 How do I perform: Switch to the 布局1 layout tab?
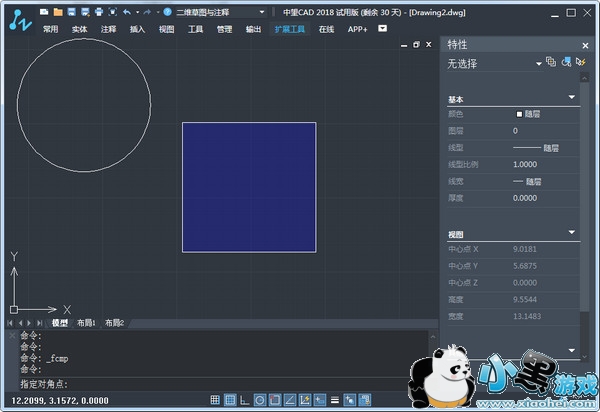click(86, 323)
